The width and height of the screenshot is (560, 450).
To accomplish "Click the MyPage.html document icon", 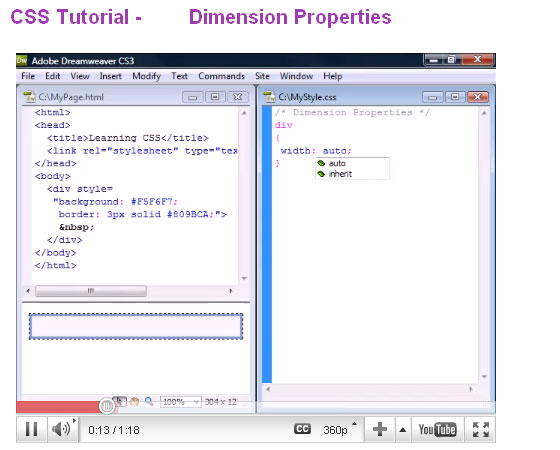I will 29,97.
